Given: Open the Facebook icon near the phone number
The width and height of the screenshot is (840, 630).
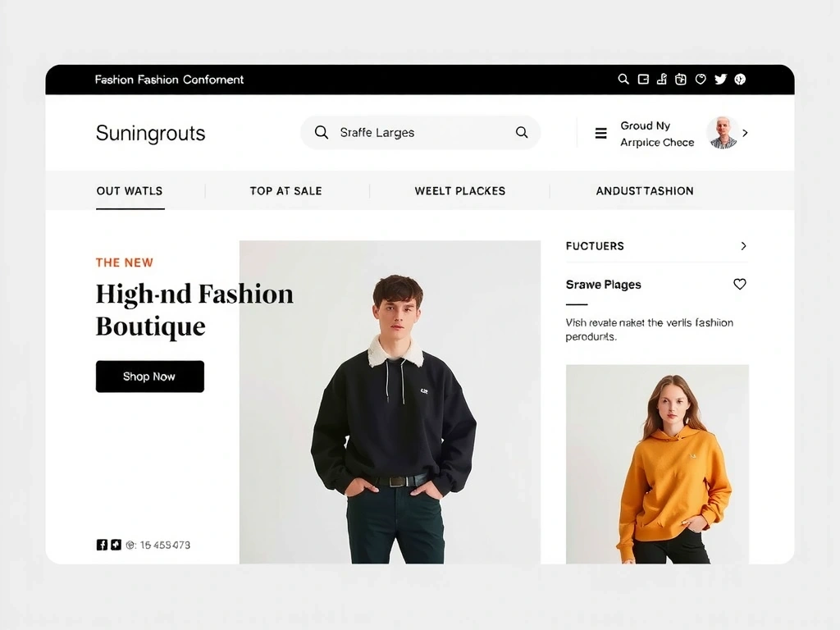Looking at the screenshot, I should pos(102,544).
